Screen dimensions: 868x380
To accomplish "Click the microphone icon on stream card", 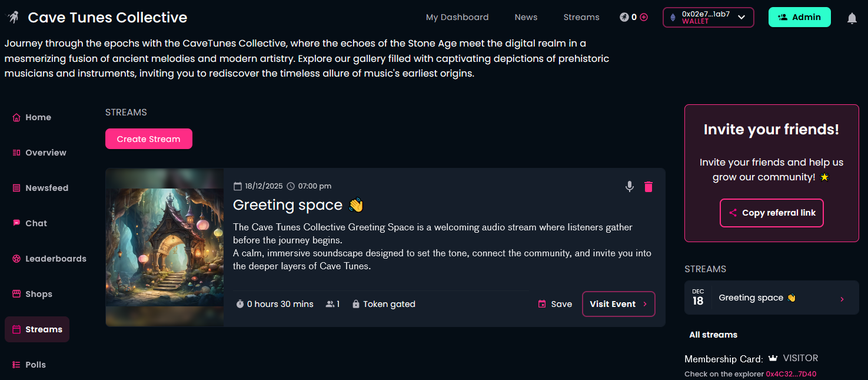I will click(630, 187).
